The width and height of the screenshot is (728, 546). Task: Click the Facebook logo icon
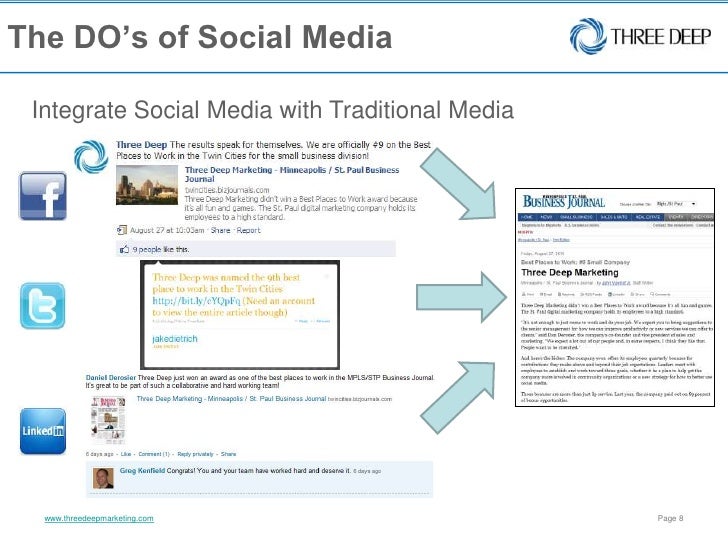coord(43,196)
